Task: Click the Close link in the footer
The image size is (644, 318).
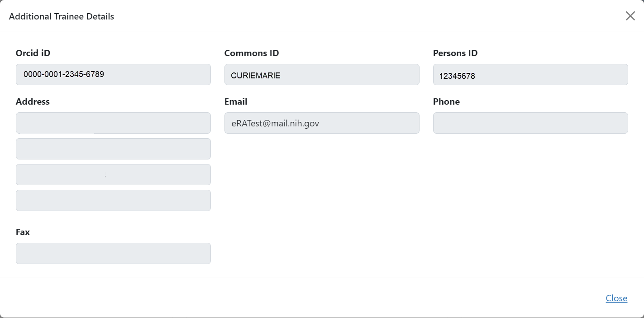Action: (x=616, y=298)
